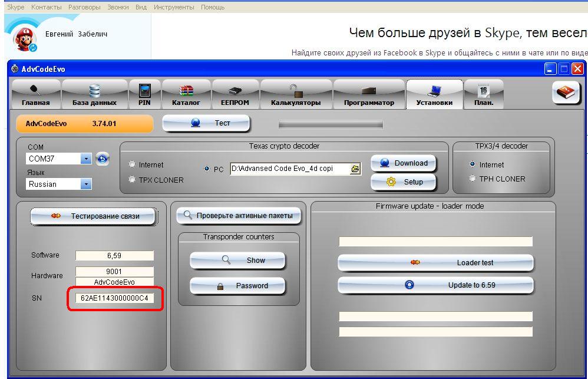The width and height of the screenshot is (588, 379).
Task: Browse folder for decoder path
Action: [355, 169]
